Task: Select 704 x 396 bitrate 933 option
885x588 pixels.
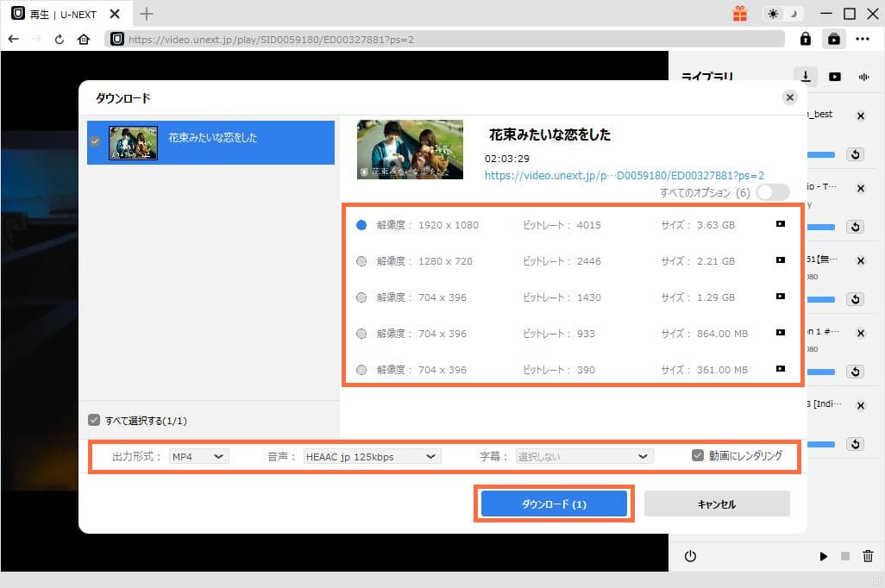Action: tap(361, 334)
